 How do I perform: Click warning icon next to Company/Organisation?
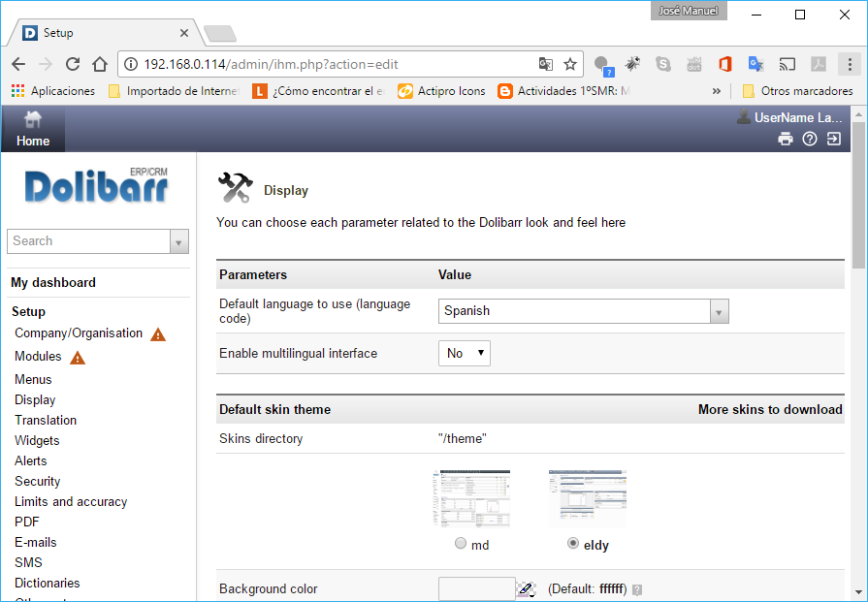(158, 334)
